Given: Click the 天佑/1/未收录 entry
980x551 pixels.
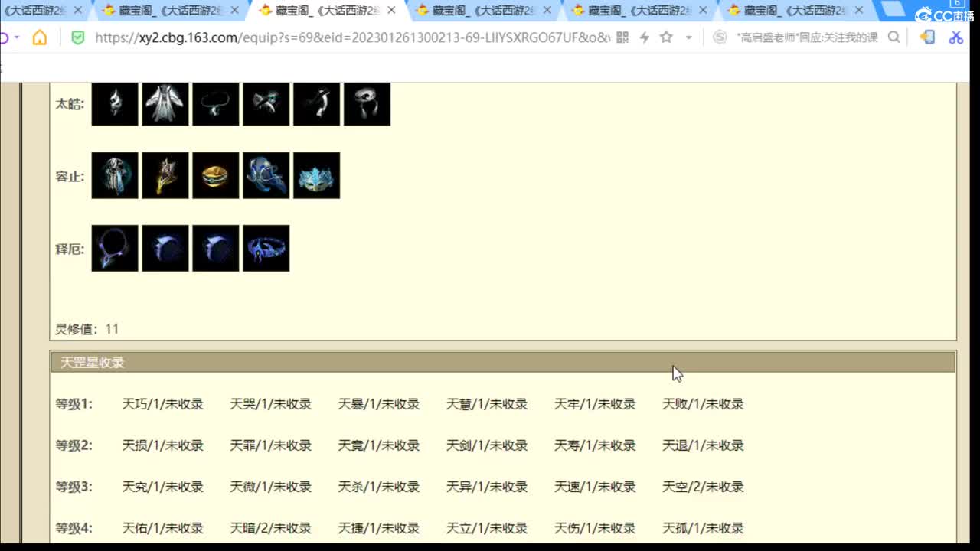Looking at the screenshot, I should click(163, 528).
